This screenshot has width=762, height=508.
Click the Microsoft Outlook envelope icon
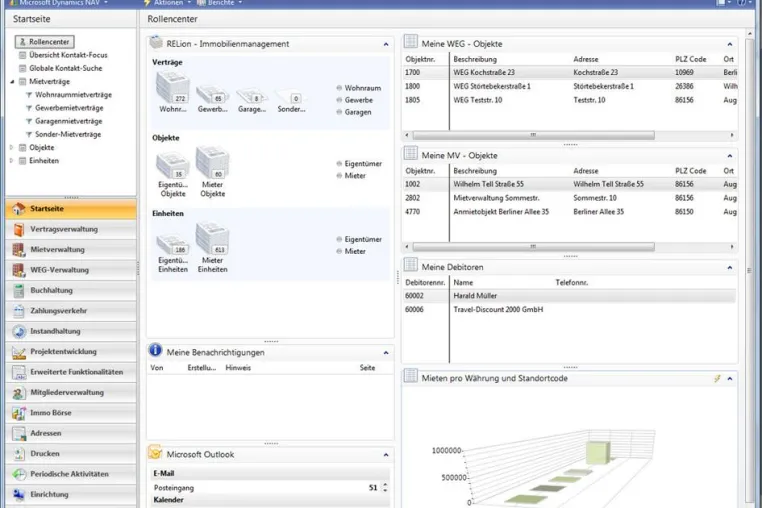(155, 453)
